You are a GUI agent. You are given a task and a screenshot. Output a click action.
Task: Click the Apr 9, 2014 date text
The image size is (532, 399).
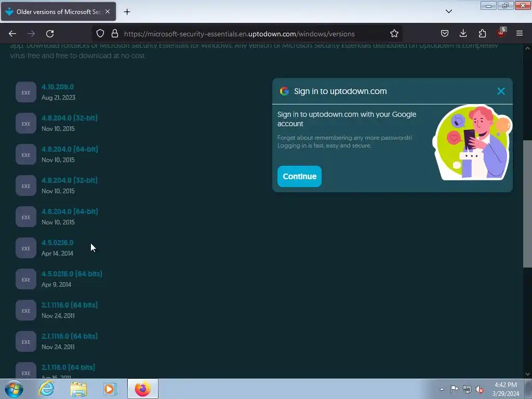coord(56,285)
